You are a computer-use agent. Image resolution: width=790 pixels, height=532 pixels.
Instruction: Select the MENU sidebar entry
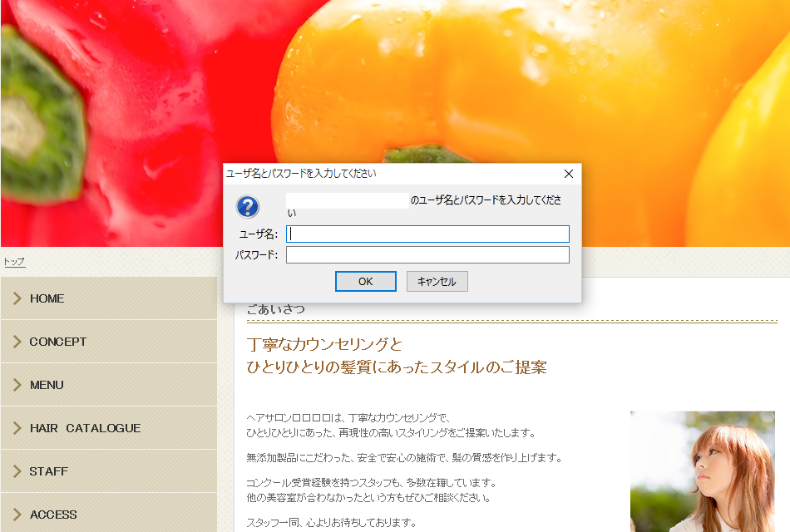[x=47, y=385]
